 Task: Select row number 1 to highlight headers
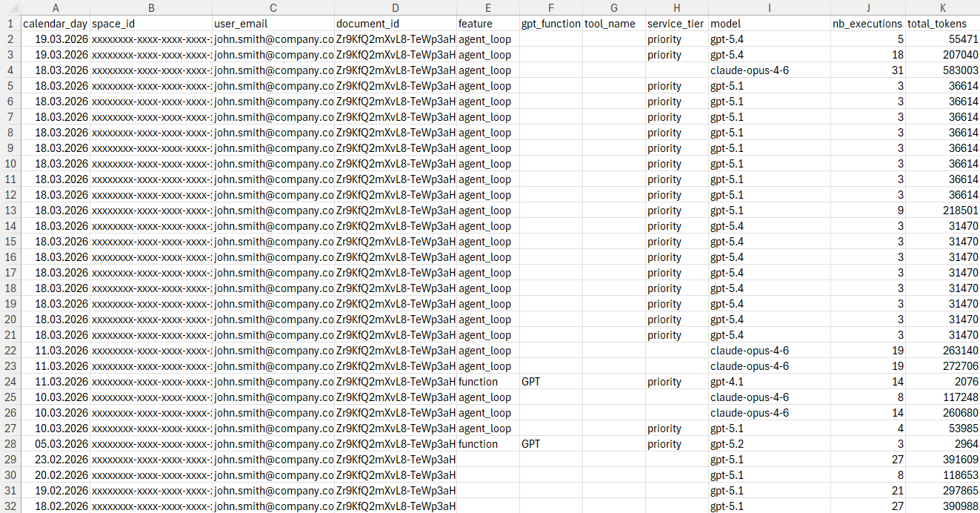point(10,23)
